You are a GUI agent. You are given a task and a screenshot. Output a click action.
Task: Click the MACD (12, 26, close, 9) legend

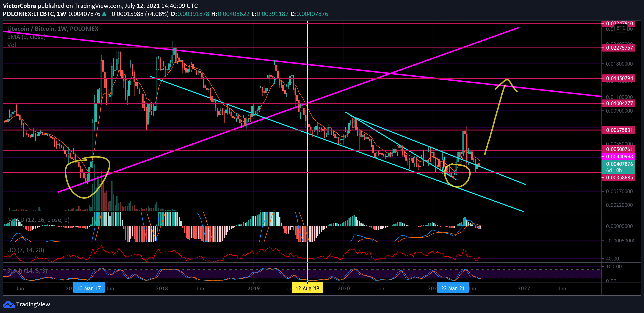[38, 220]
